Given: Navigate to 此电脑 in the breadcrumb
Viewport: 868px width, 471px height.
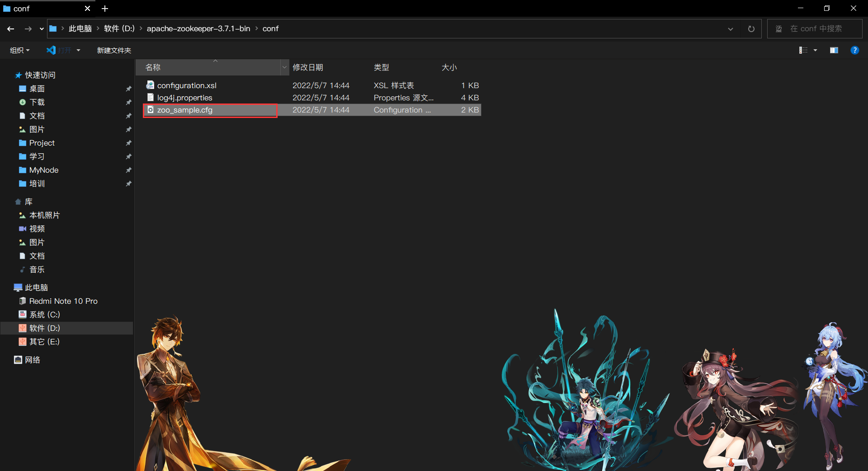Looking at the screenshot, I should click(80, 28).
